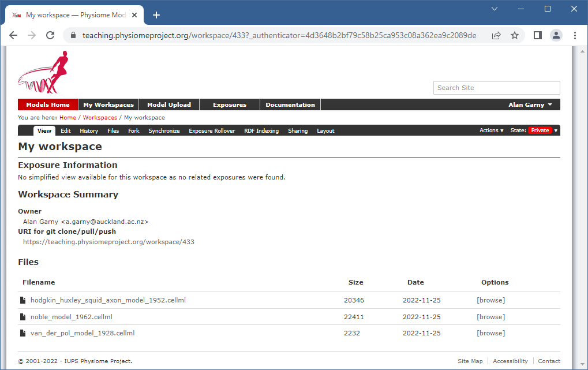This screenshot has height=370, width=588.
Task: Open hodgkin_huxley_squid_axon_model_1952.cellml file link
Action: [108, 300]
